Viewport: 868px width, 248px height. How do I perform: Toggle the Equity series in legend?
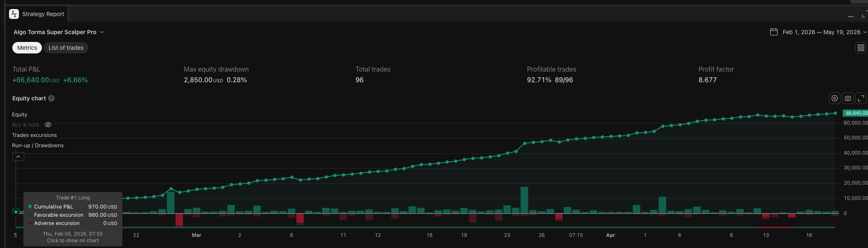point(20,114)
